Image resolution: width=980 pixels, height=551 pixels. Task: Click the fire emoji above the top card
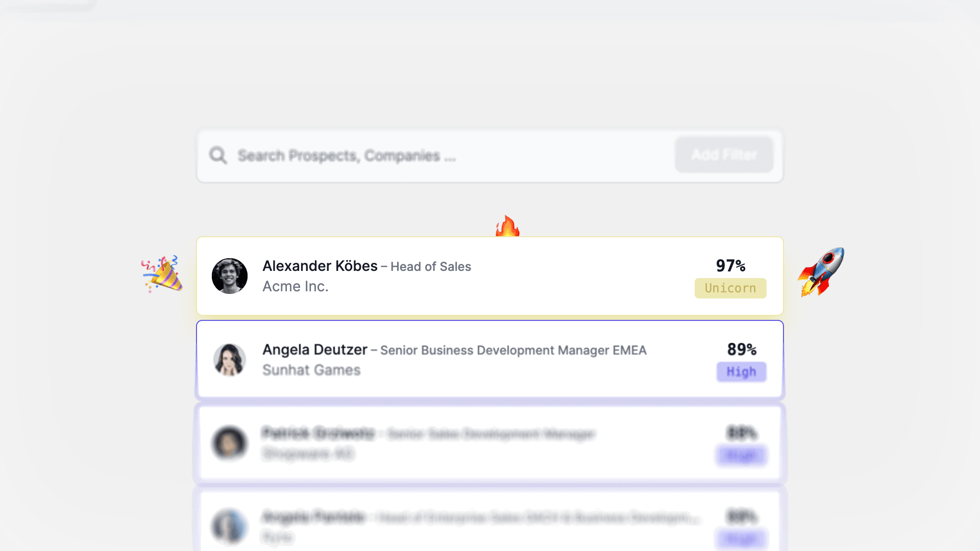tap(507, 226)
